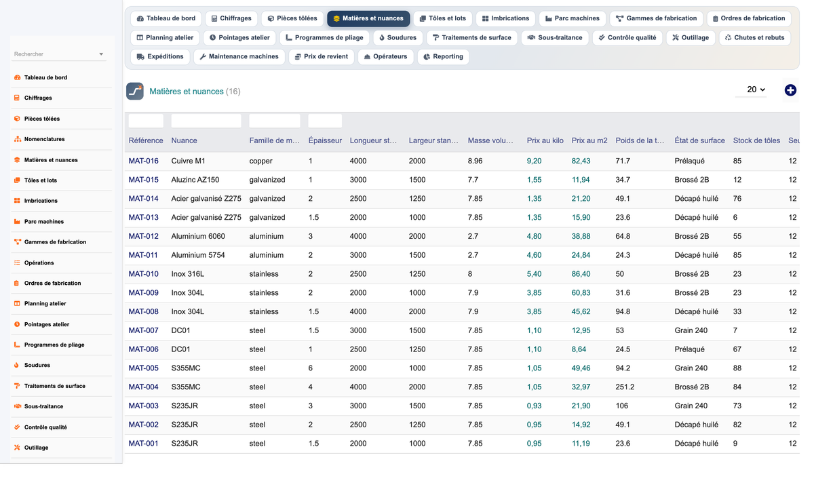Switch to the Reporting tab

point(443,57)
